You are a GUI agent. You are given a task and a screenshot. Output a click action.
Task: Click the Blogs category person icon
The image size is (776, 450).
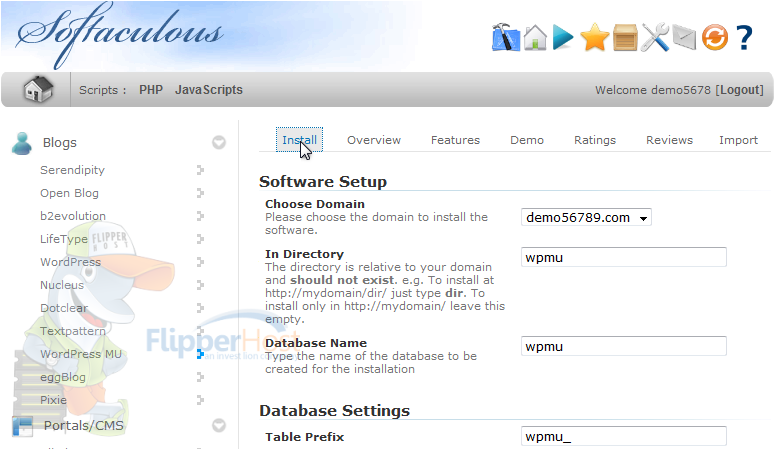point(22,144)
